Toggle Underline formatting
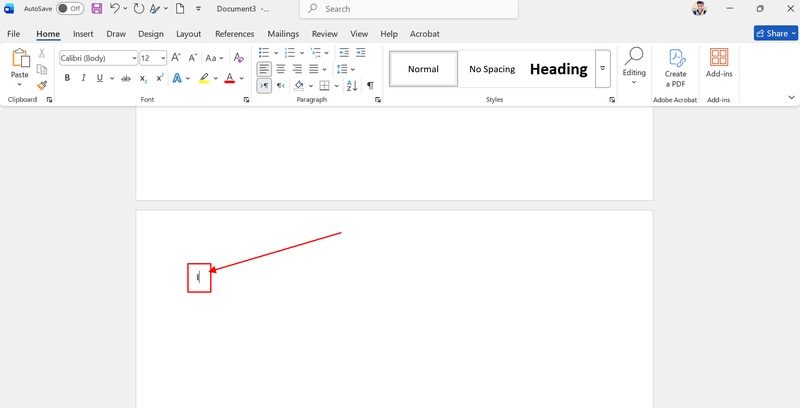This screenshot has height=408, width=800. point(99,78)
